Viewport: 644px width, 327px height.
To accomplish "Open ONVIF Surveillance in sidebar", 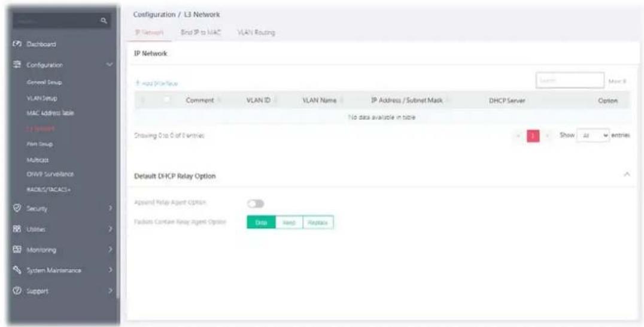I will [x=50, y=174].
